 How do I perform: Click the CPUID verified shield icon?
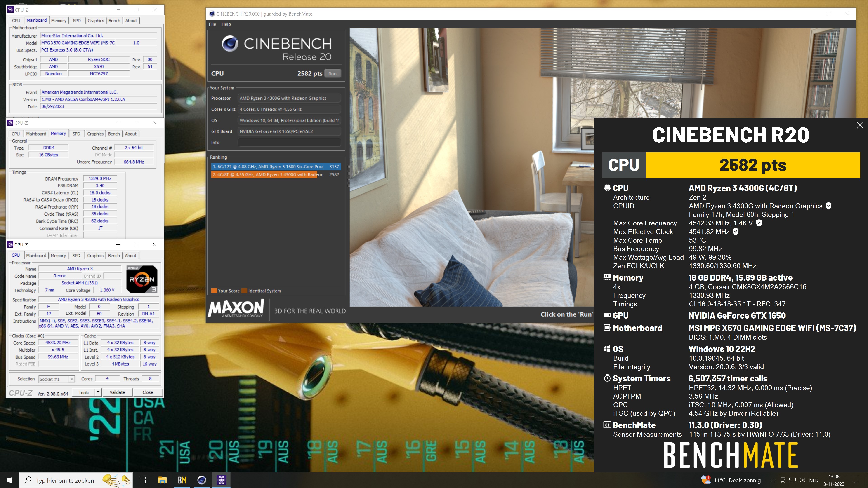coord(828,206)
